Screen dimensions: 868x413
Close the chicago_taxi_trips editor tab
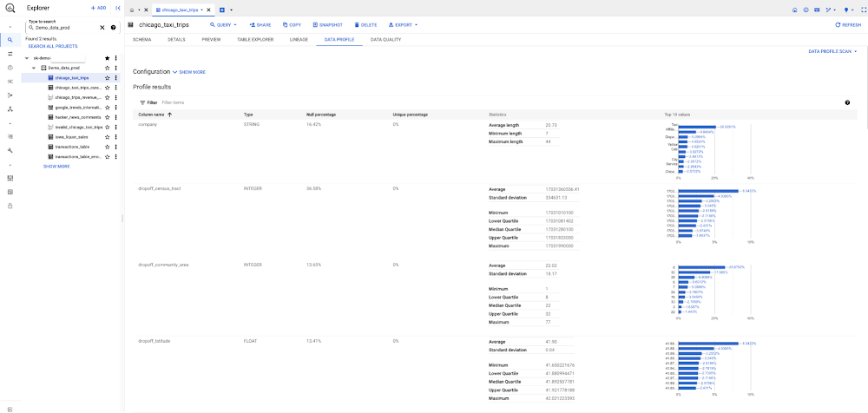[208, 10]
